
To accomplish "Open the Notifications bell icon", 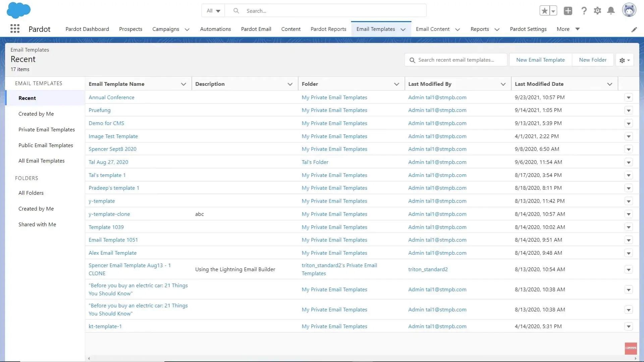I will (x=611, y=11).
